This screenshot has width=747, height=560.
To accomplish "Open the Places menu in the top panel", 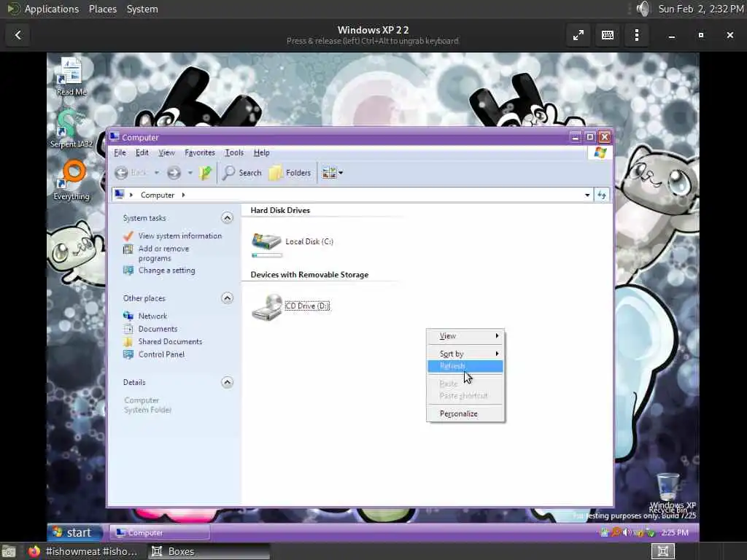I will (103, 9).
